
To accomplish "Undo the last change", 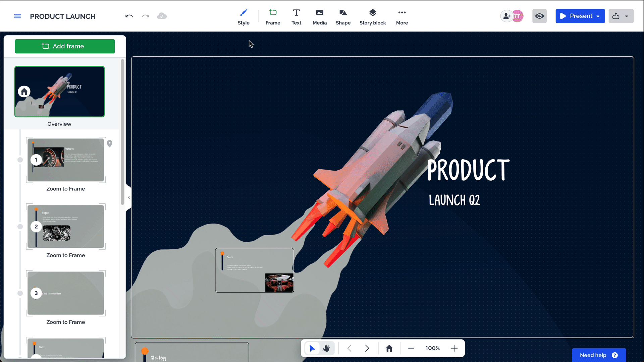I will click(x=129, y=16).
